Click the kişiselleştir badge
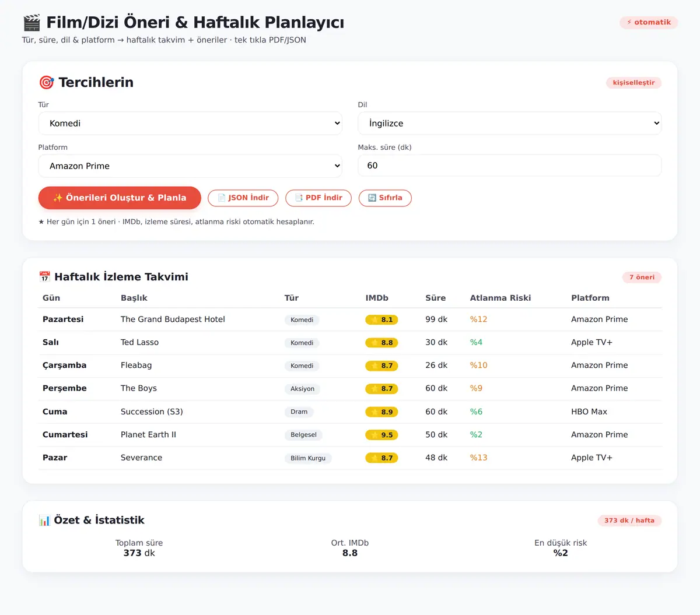This screenshot has height=615, width=700. point(633,82)
